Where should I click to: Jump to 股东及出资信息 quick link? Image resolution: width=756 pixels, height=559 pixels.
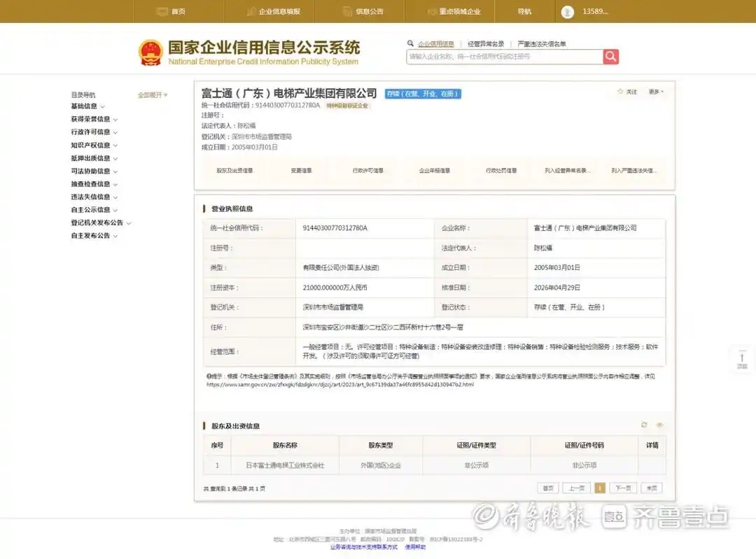pyautogui.click(x=234, y=171)
